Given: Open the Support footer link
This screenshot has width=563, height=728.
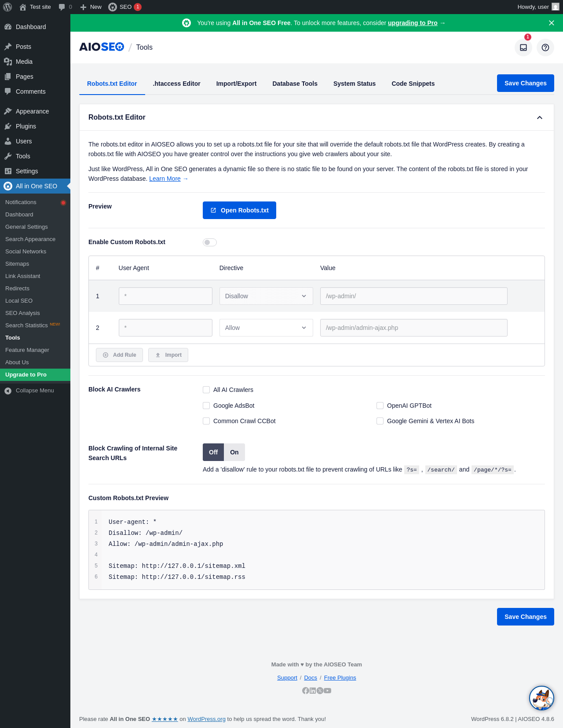Looking at the screenshot, I should 287,678.
